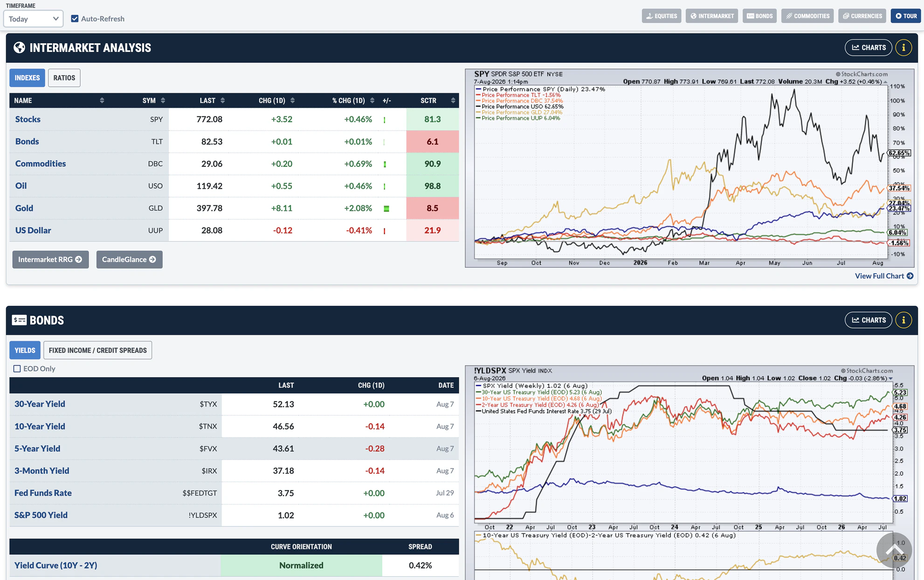924x580 pixels.
Task: Jump to the Equities section
Action: coord(662,16)
